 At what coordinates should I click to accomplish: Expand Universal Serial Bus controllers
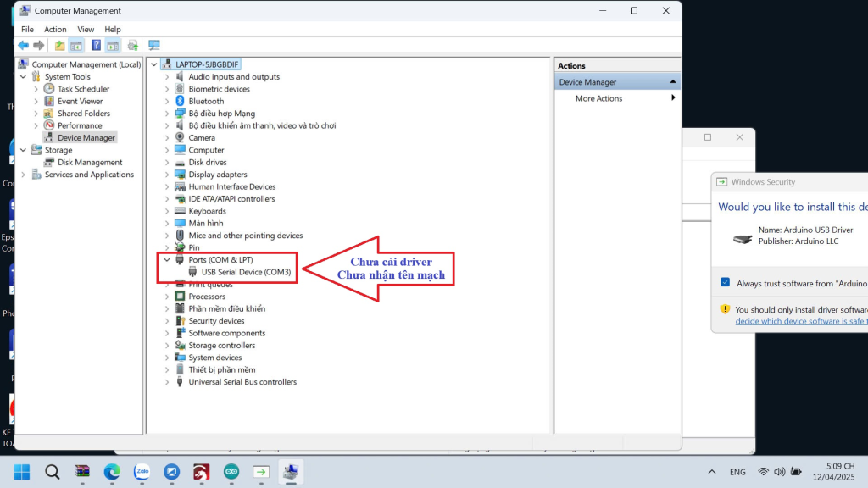click(167, 382)
